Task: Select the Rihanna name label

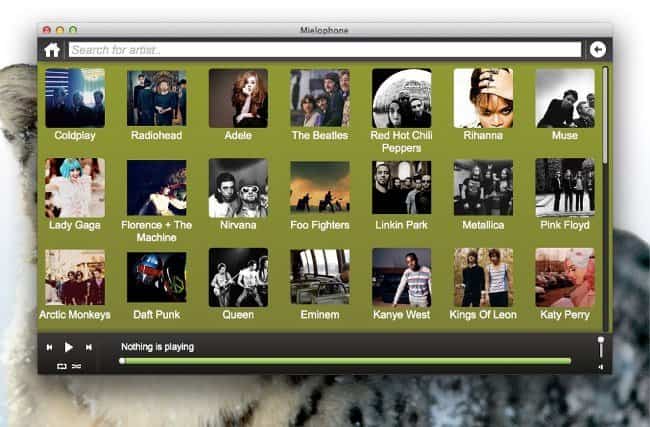Action: 483,136
